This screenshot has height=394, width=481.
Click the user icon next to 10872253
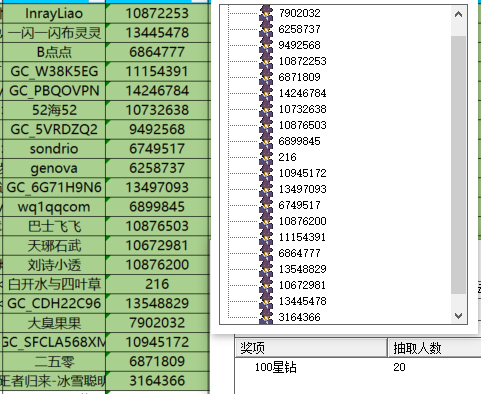click(x=266, y=61)
